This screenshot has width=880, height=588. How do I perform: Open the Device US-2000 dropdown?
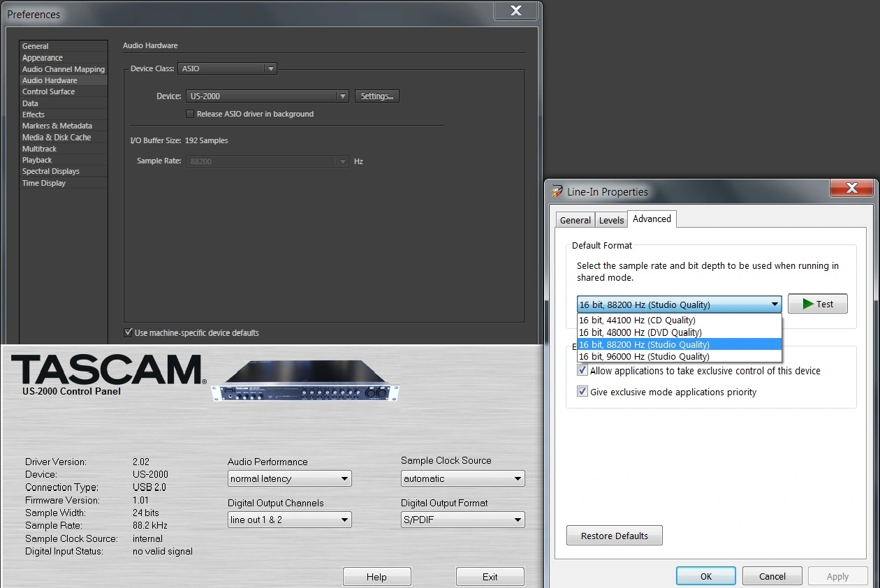[x=267, y=96]
